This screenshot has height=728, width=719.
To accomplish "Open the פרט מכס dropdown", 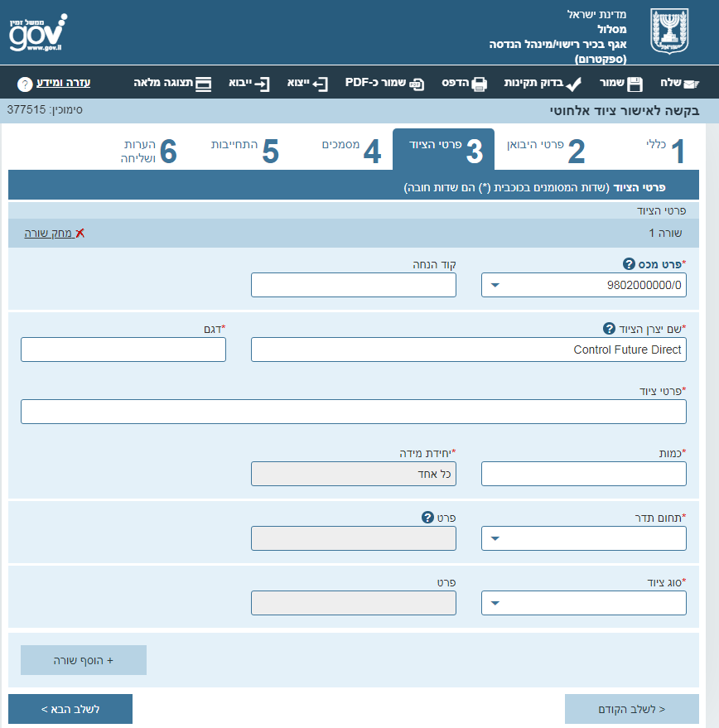I will tap(584, 285).
